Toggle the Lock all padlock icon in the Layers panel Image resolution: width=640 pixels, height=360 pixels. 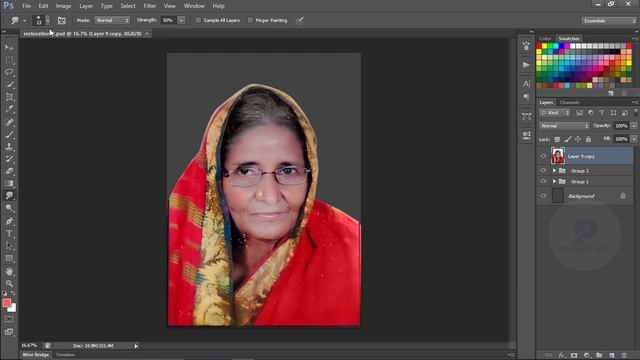pyautogui.click(x=588, y=139)
